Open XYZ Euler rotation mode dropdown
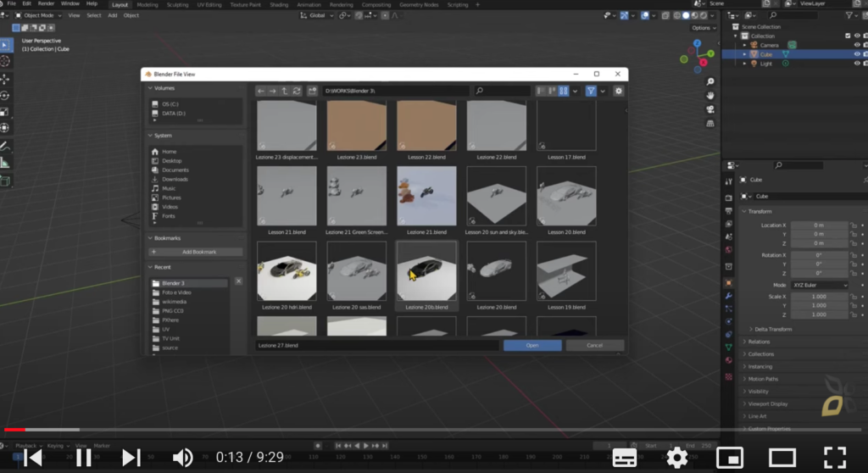Viewport: 868px width, 473px height. coord(820,285)
